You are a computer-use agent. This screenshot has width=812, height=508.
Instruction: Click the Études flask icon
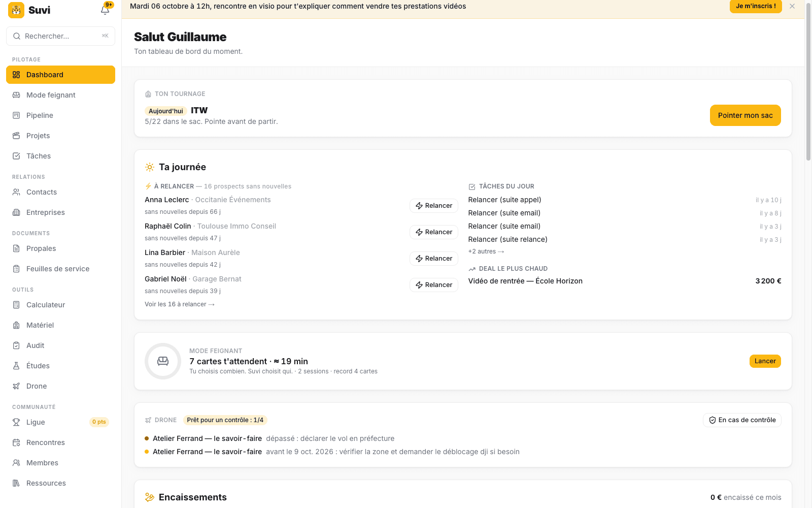[16, 366]
